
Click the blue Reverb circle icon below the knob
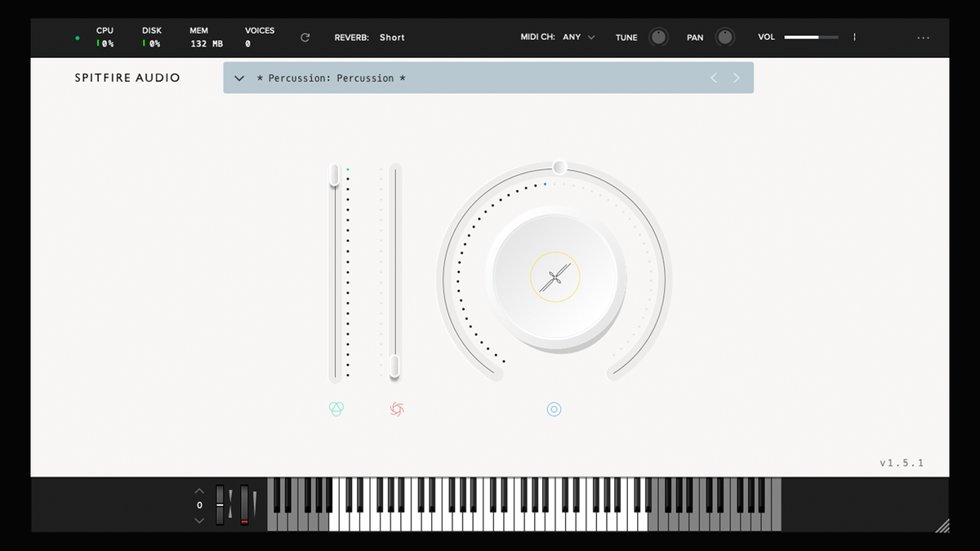(555, 409)
